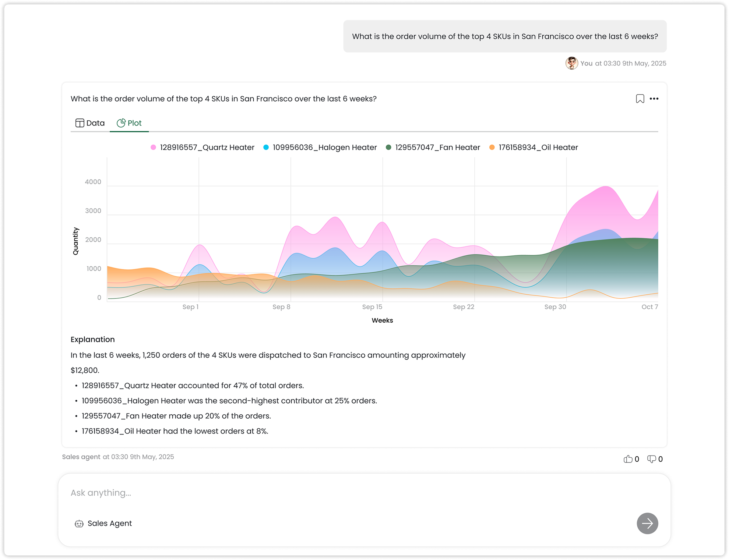Click the Oct 7 axis label
Image resolution: width=729 pixels, height=560 pixels.
pyautogui.click(x=649, y=307)
